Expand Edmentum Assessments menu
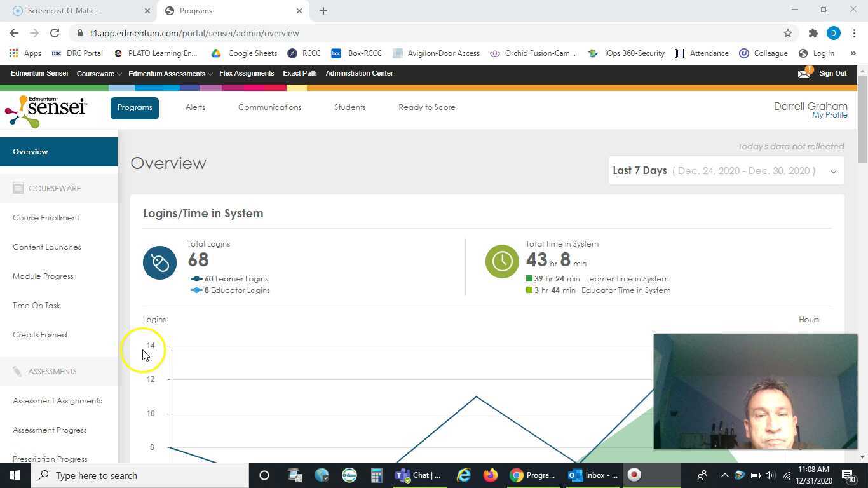The image size is (868, 488). pyautogui.click(x=170, y=74)
